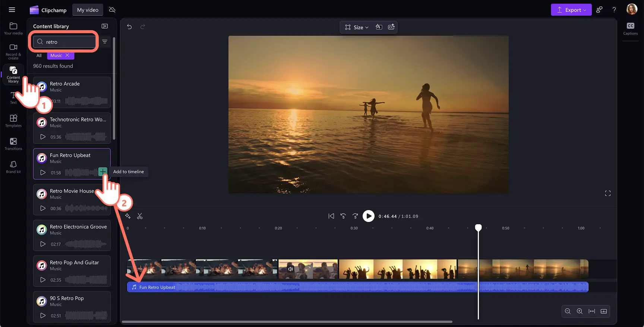This screenshot has width=644, height=327.
Task: Redo the last action
Action: 142,27
